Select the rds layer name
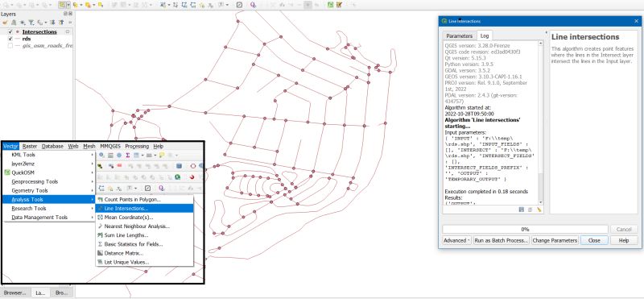Image resolution: width=644 pixels, height=299 pixels. pos(27,39)
